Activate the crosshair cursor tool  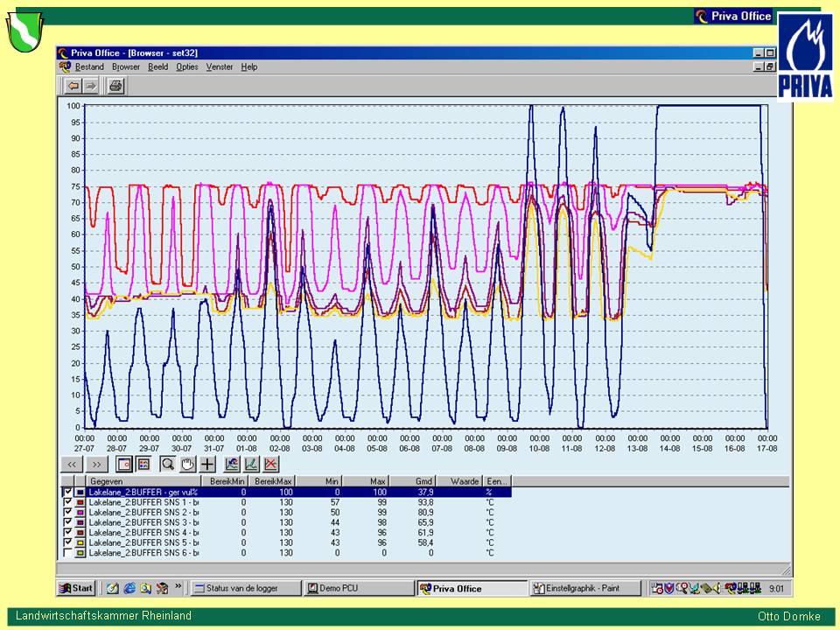tap(207, 464)
